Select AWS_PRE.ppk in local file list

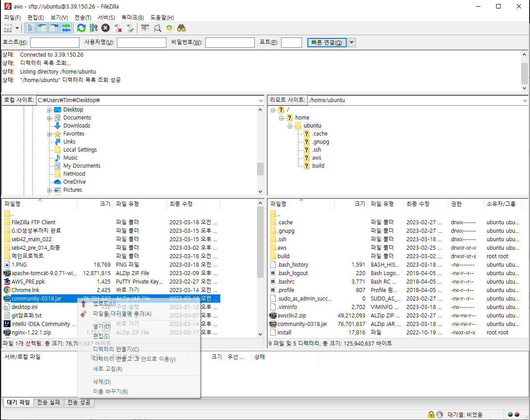[28, 281]
